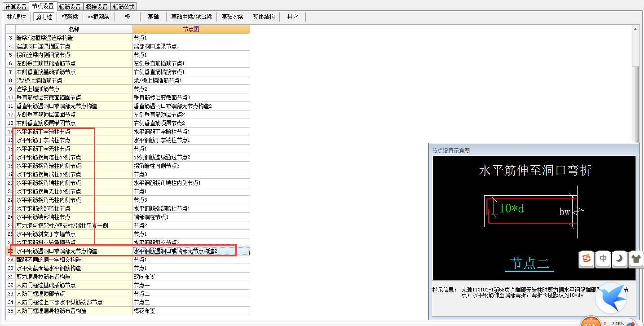Click the Sogou input method S logo
This screenshot has width=644, height=326.
point(586,259)
